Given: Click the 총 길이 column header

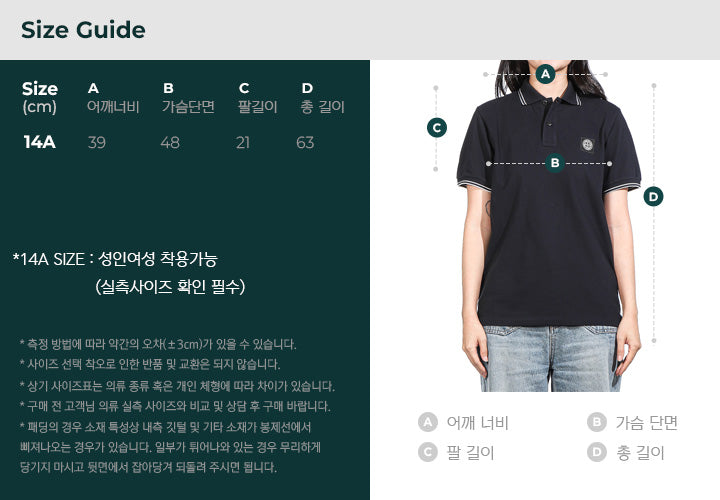Looking at the screenshot, I should point(322,107).
